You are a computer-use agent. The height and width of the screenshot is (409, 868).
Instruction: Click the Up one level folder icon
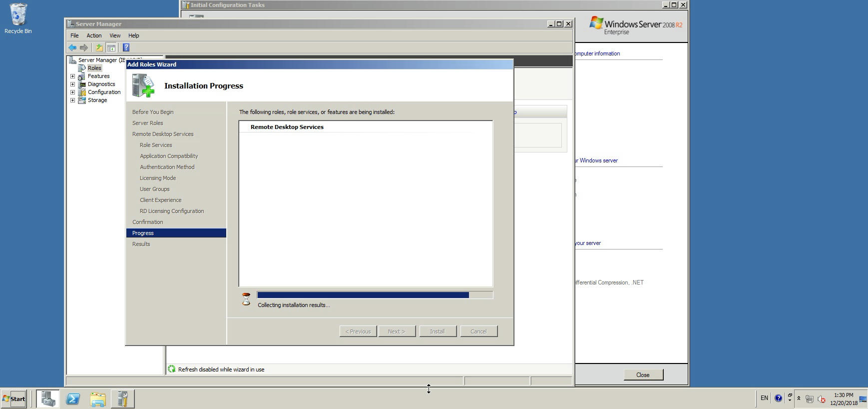(99, 48)
